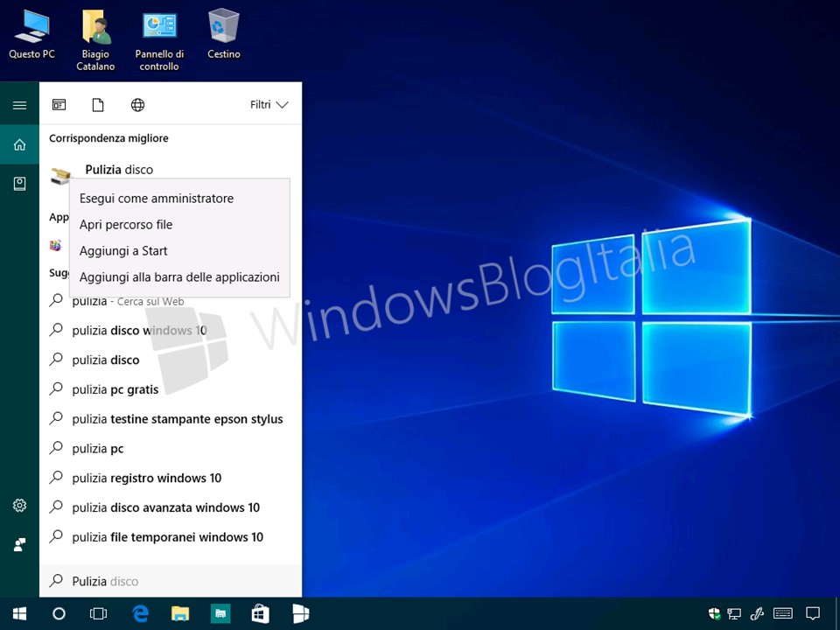Select suggestion pulizia registro windows 10
The image size is (840, 630).
(171, 478)
